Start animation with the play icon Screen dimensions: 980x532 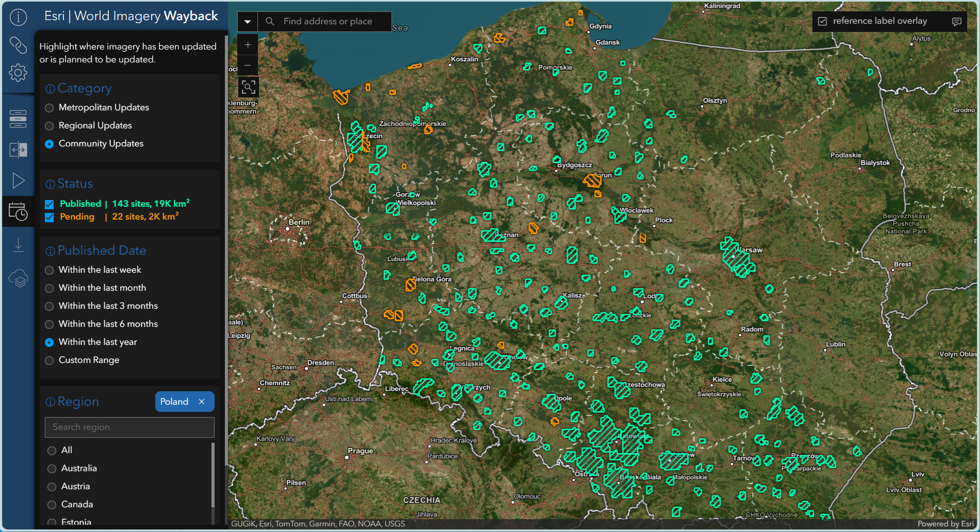(18, 180)
